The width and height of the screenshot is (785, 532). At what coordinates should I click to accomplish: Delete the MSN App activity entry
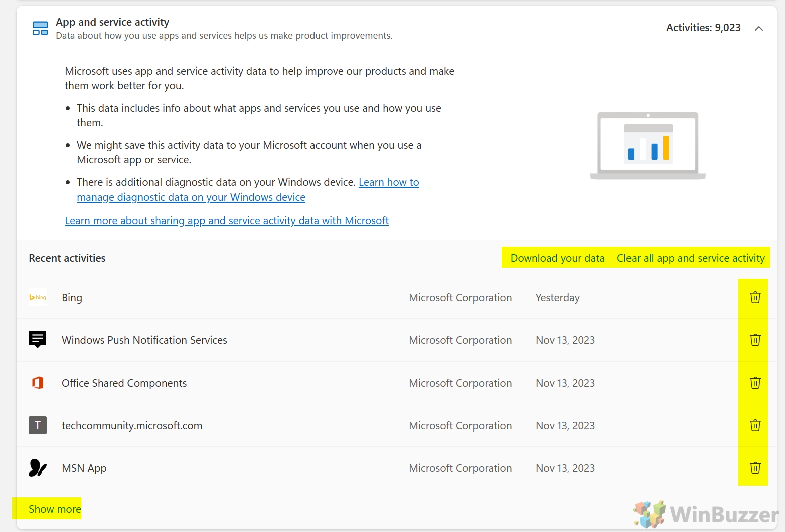point(755,468)
